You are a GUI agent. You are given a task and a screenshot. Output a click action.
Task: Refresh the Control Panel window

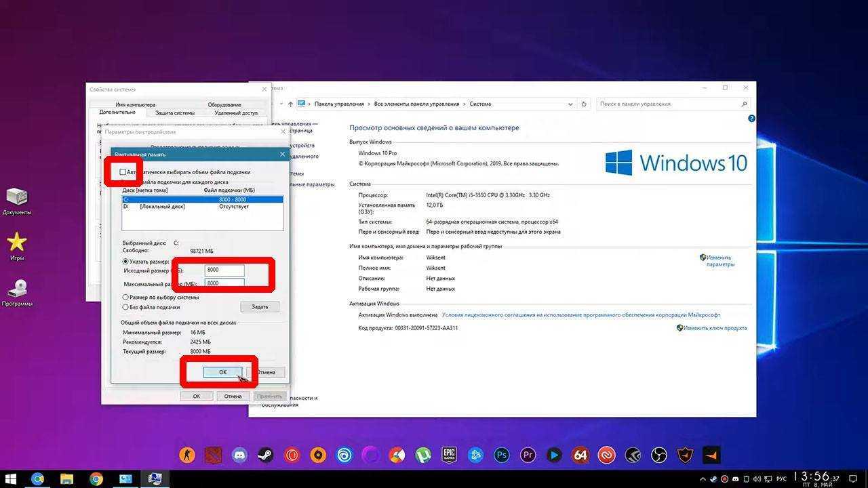click(585, 104)
